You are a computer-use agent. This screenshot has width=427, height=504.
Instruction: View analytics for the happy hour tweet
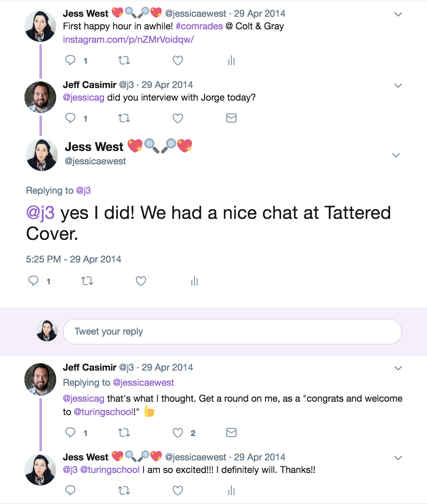(x=231, y=61)
